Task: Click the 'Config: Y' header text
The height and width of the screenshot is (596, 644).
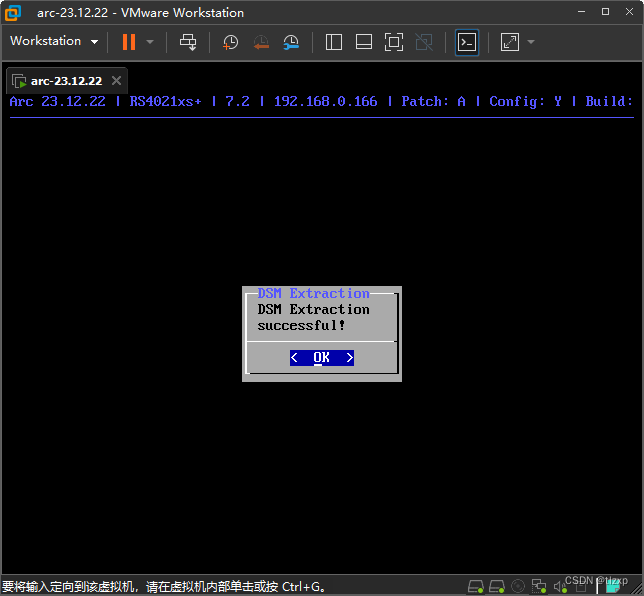Action: pos(525,101)
